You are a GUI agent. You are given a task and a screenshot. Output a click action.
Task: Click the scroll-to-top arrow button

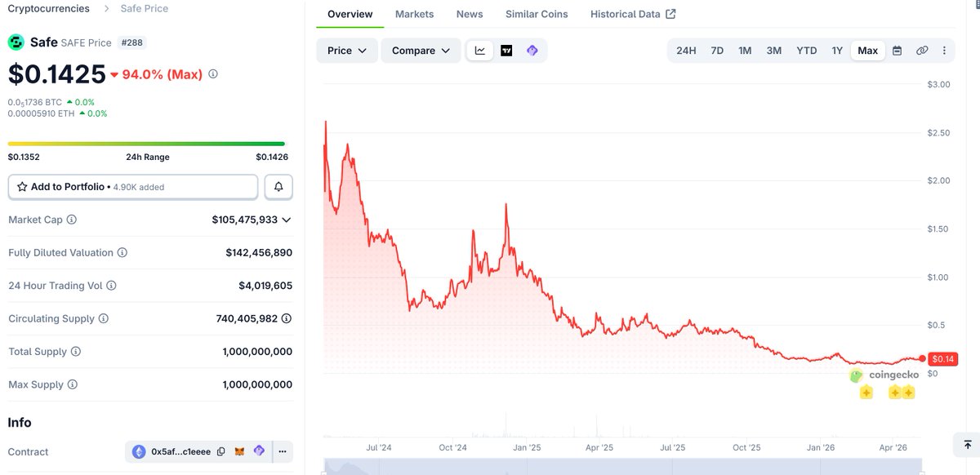point(967,445)
